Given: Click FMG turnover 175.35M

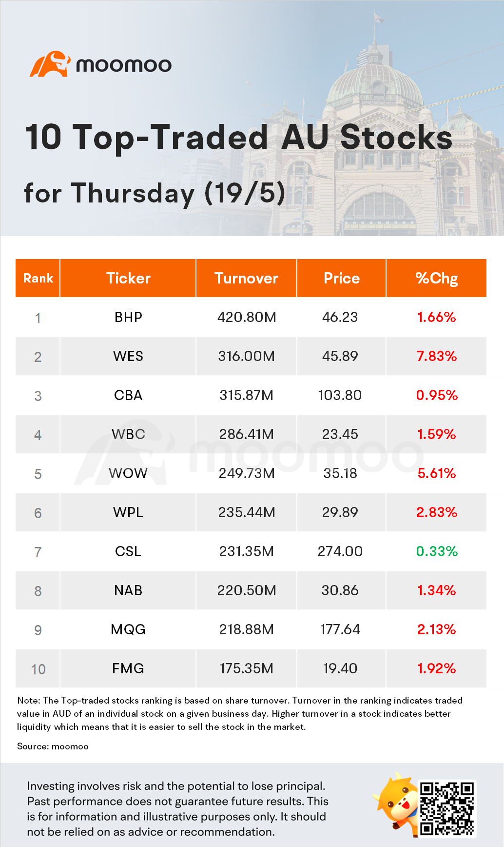Looking at the screenshot, I should (246, 668).
